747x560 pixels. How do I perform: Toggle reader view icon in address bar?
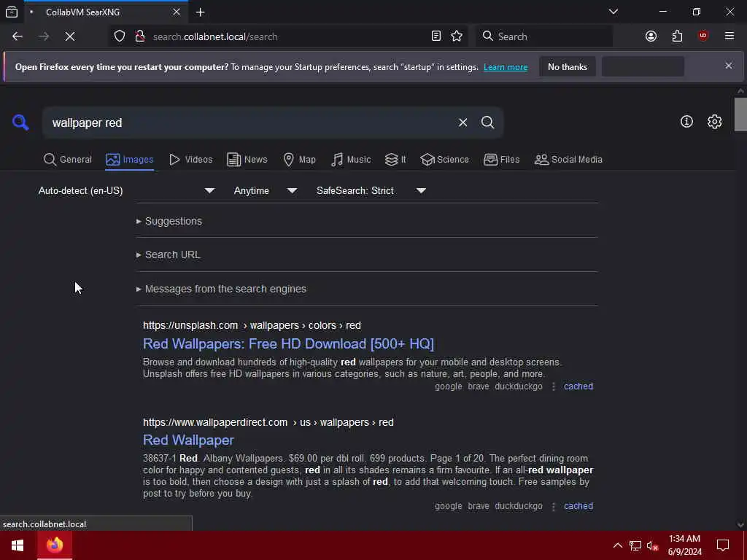(436, 36)
